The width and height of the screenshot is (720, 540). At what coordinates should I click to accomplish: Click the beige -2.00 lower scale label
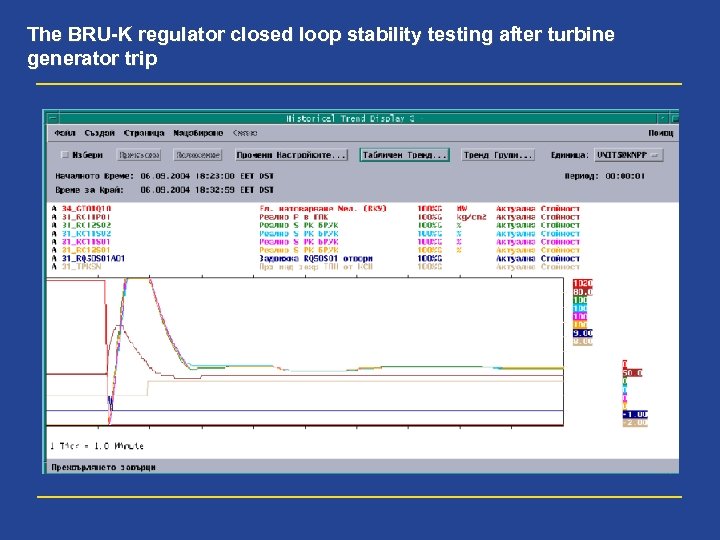(x=635, y=422)
